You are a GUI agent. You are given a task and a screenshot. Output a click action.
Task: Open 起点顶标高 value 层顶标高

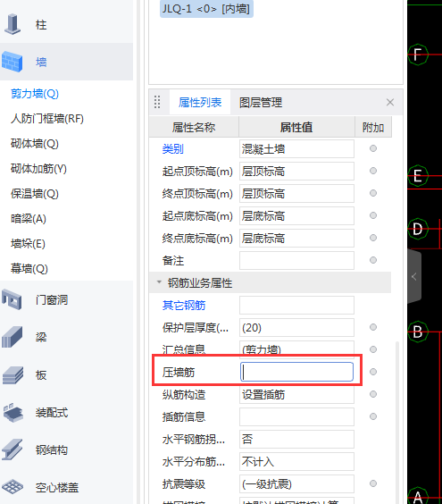(296, 171)
